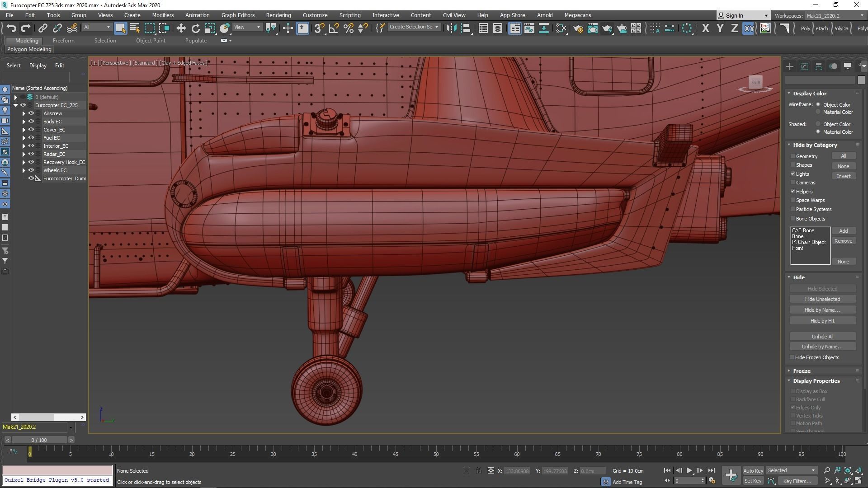The width and height of the screenshot is (868, 488).
Task: Toggle the Selection Lock padlock icon
Action: tap(478, 471)
